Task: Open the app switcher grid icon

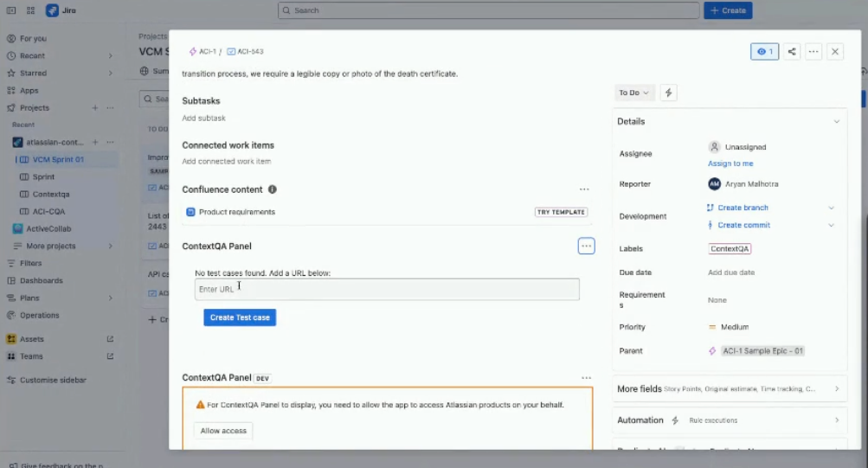Action: coord(30,10)
